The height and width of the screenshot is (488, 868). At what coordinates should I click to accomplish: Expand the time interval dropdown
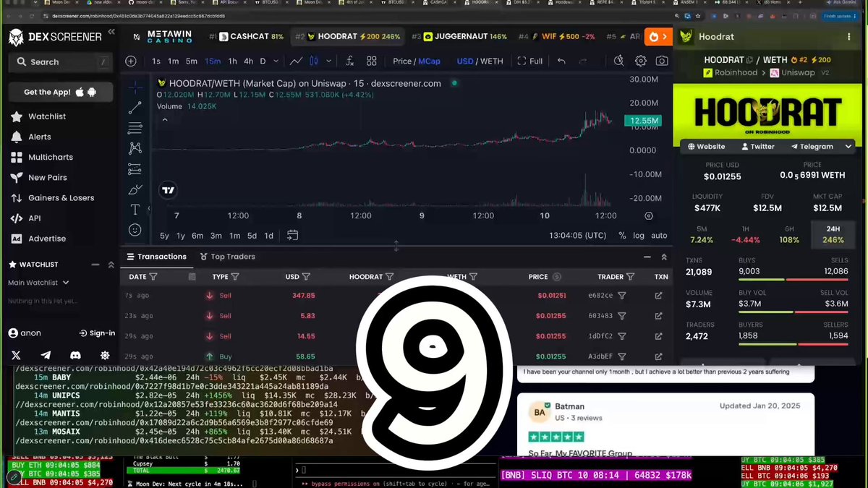tap(276, 61)
